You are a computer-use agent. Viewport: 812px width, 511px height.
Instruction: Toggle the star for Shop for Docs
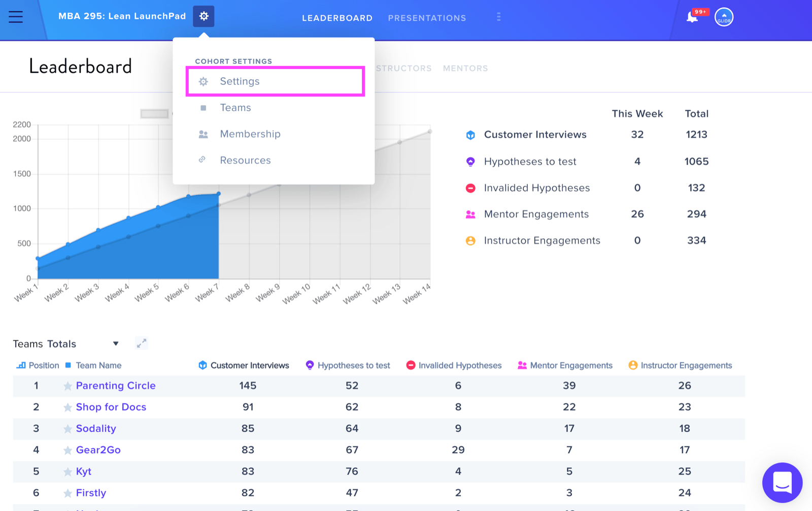[67, 407]
